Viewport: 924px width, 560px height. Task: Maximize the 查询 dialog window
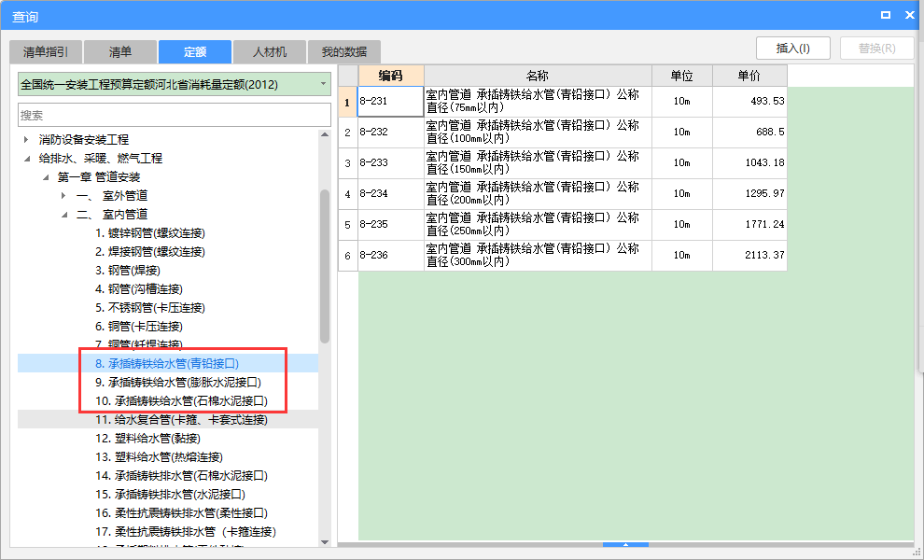point(885,15)
